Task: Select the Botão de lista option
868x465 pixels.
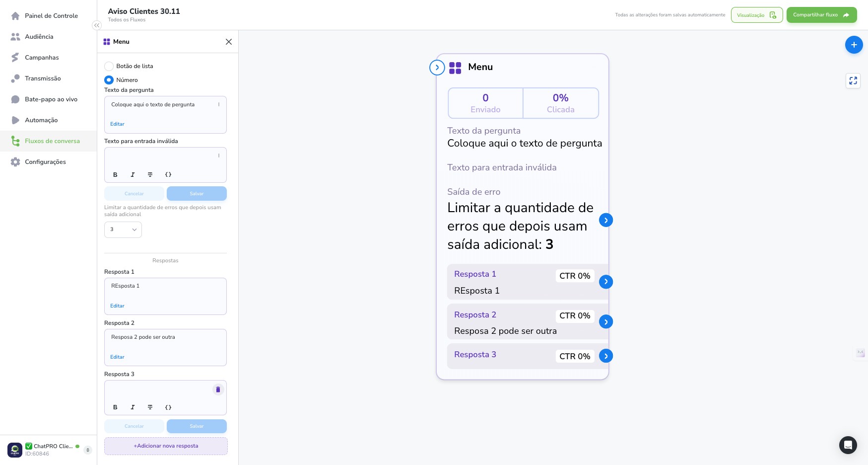Action: coord(109,66)
